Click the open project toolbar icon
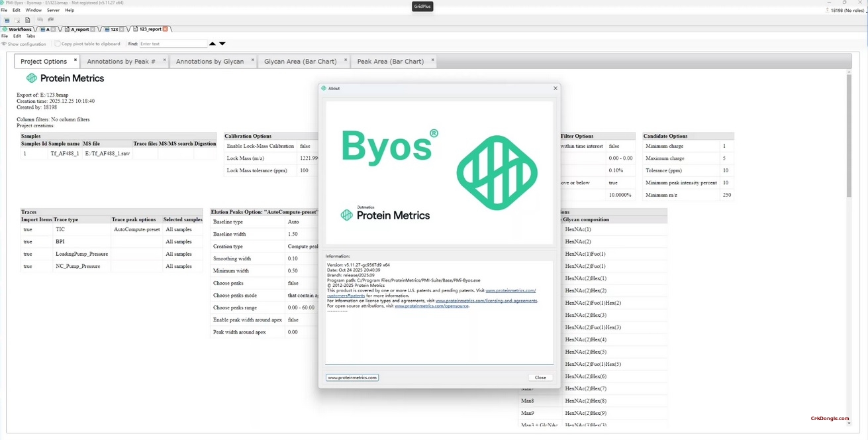 (7, 20)
